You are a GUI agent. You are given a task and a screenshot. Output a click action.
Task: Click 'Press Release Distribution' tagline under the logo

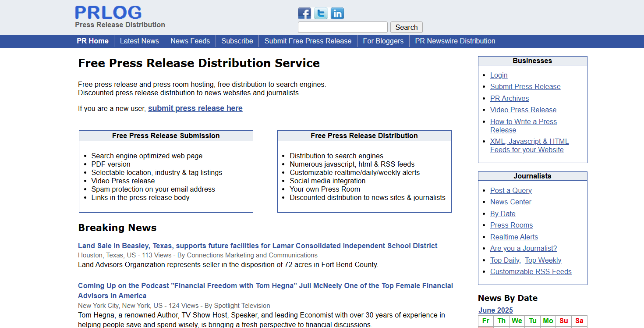tap(120, 25)
